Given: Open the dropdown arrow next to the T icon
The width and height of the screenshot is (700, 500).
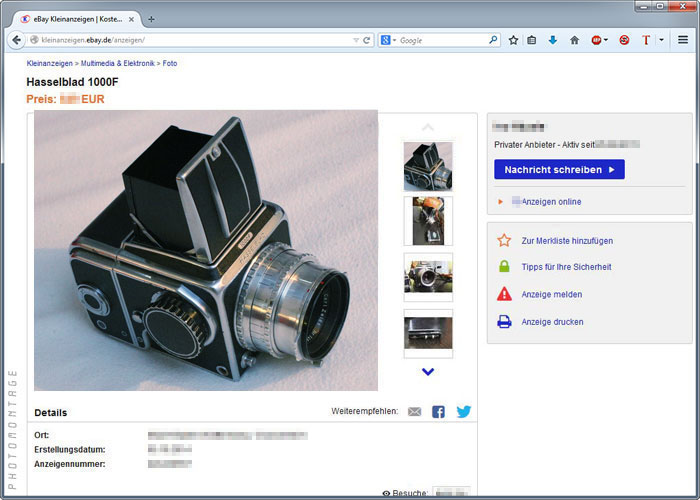Looking at the screenshot, I should (661, 40).
